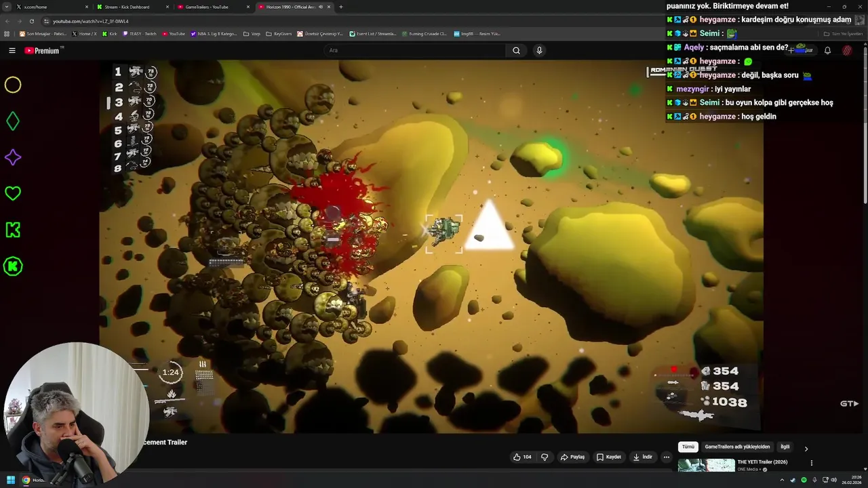Open options for THE YETI Trailer video
The image size is (868, 488).
811,463
